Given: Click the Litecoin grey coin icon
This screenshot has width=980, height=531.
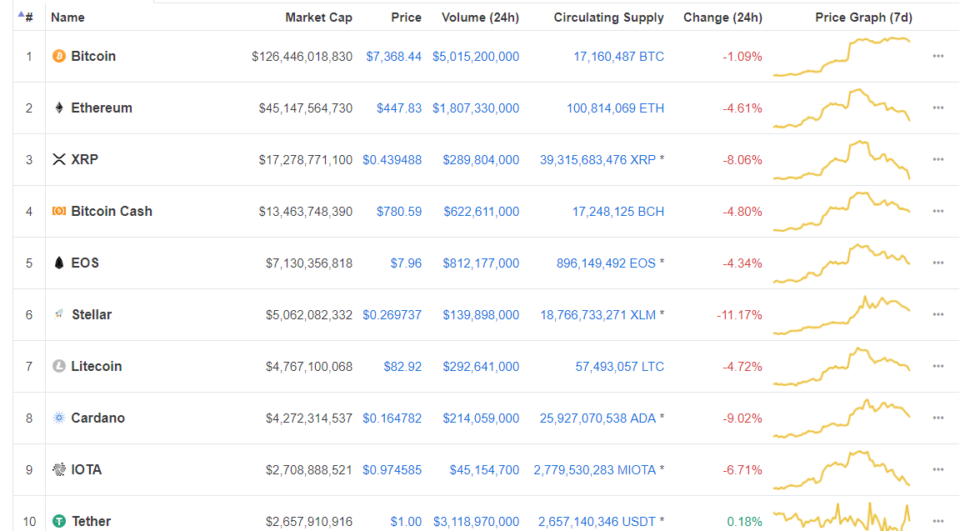Looking at the screenshot, I should [x=58, y=366].
